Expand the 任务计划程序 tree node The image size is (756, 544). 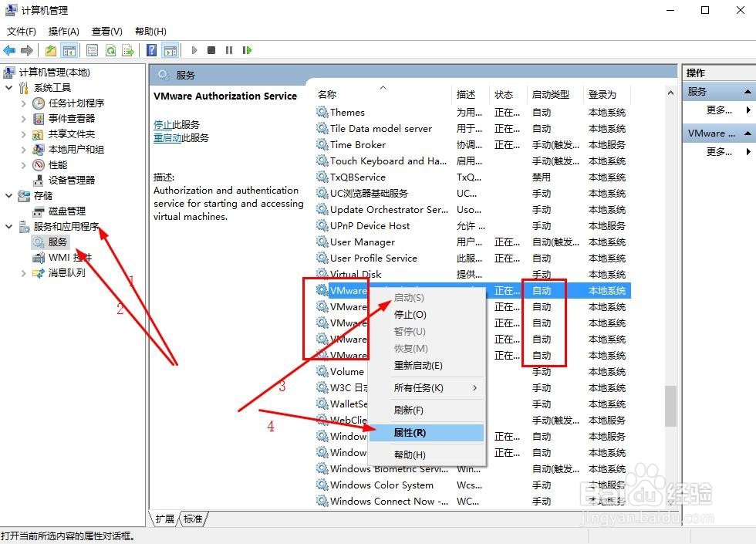coord(23,103)
